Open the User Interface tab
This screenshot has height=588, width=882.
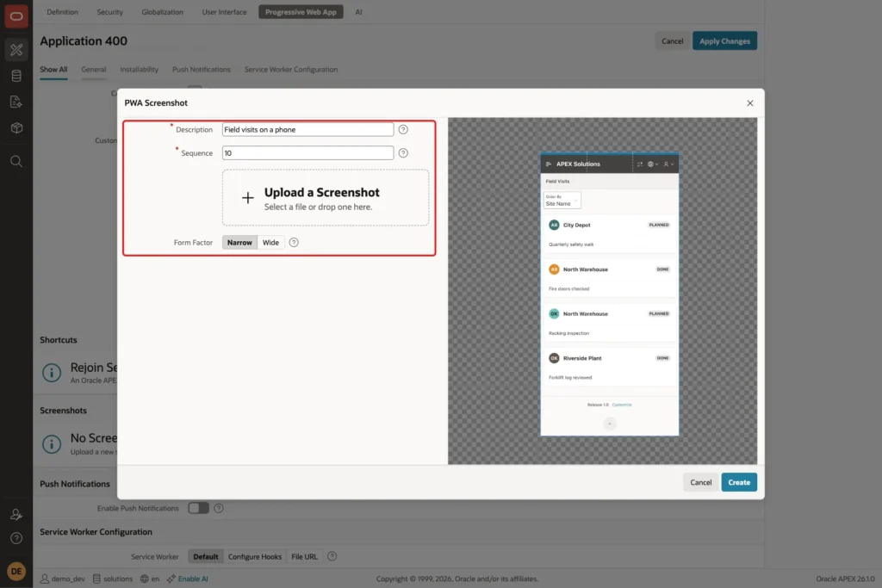[225, 12]
